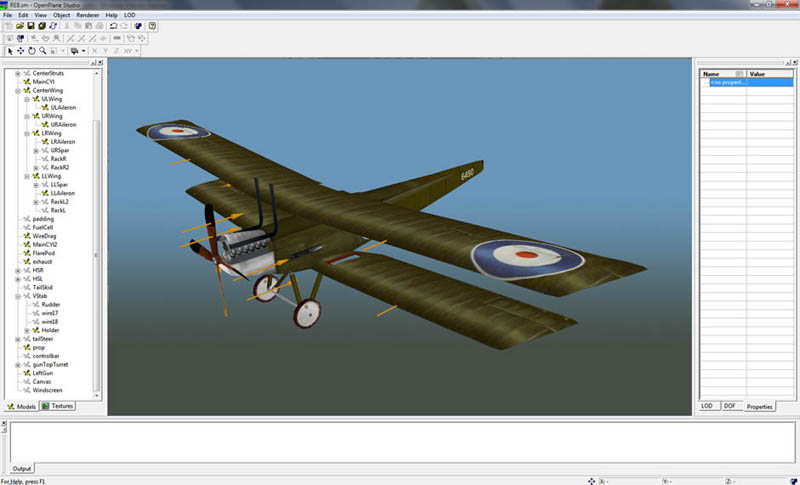Select the Properties tab
This screenshot has width=800, height=485.
(x=760, y=406)
